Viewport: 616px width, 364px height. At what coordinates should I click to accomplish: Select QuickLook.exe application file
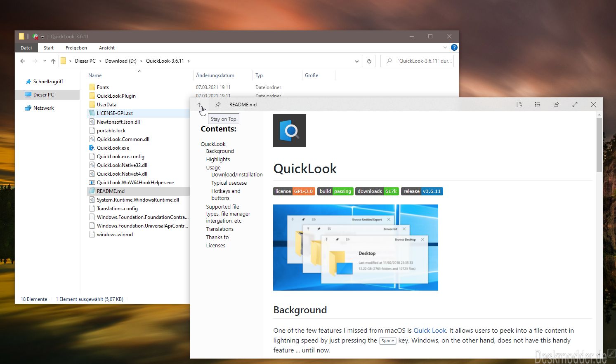click(x=113, y=148)
